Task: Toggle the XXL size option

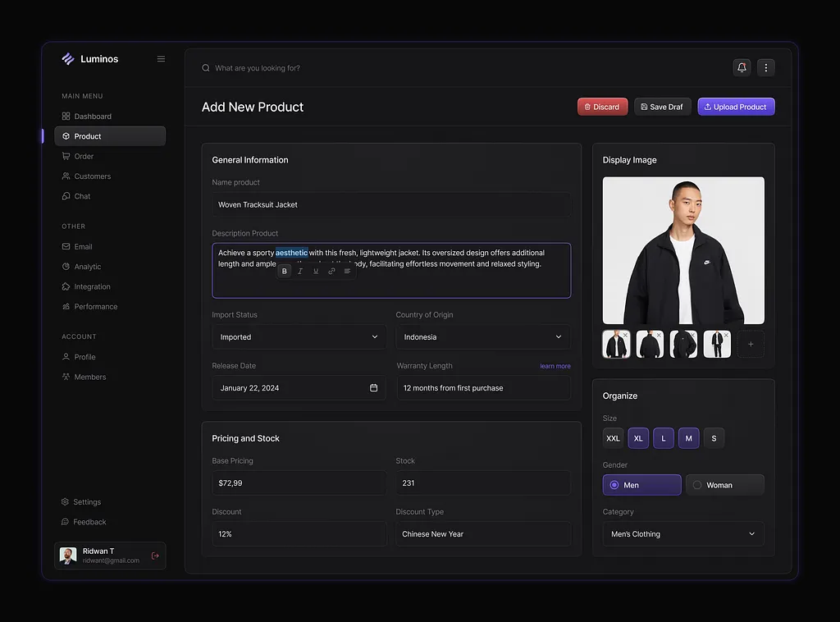Action: pyautogui.click(x=613, y=438)
